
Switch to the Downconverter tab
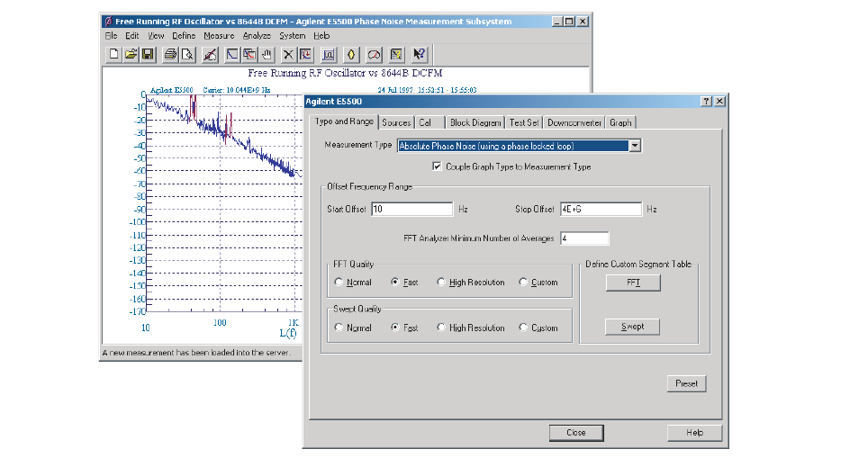(574, 122)
